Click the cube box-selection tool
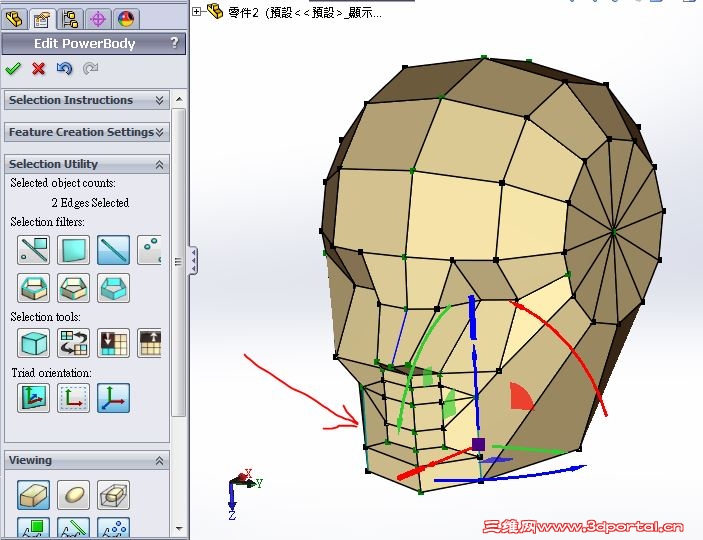 (x=34, y=343)
